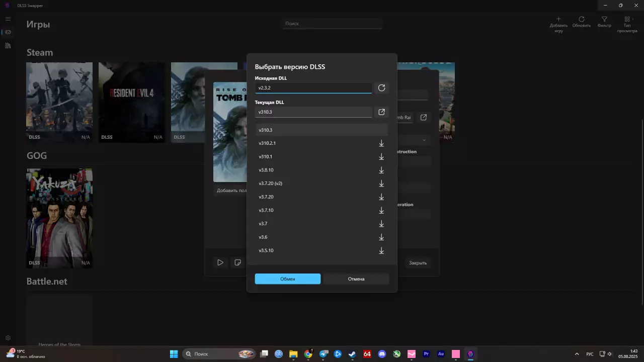Download DLSS version v3.7.20 (v2)
The image size is (644, 362).
pos(381,184)
